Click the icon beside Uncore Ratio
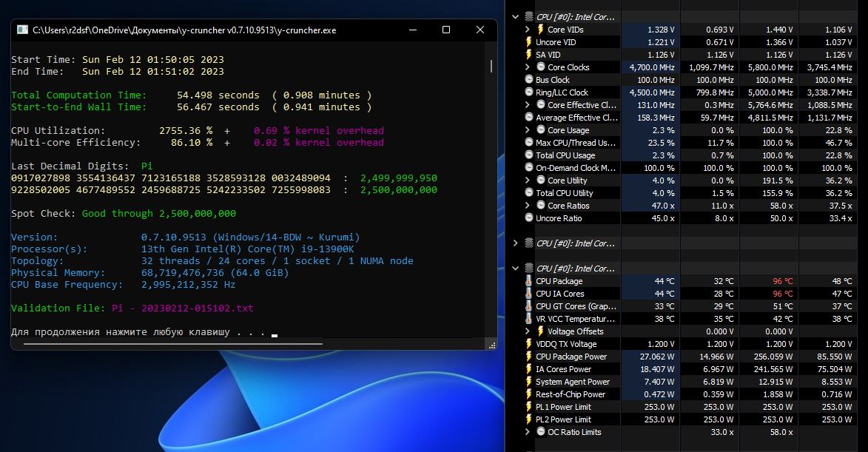This screenshot has width=868, height=452. 529,218
